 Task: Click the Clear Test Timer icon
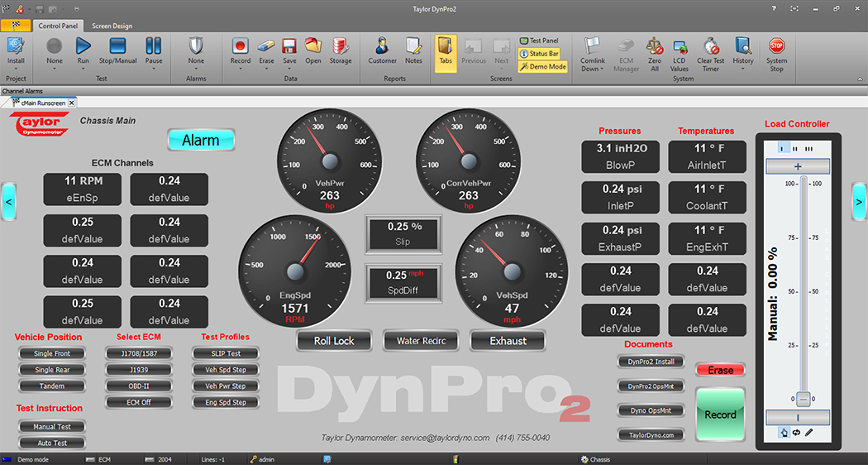click(710, 47)
